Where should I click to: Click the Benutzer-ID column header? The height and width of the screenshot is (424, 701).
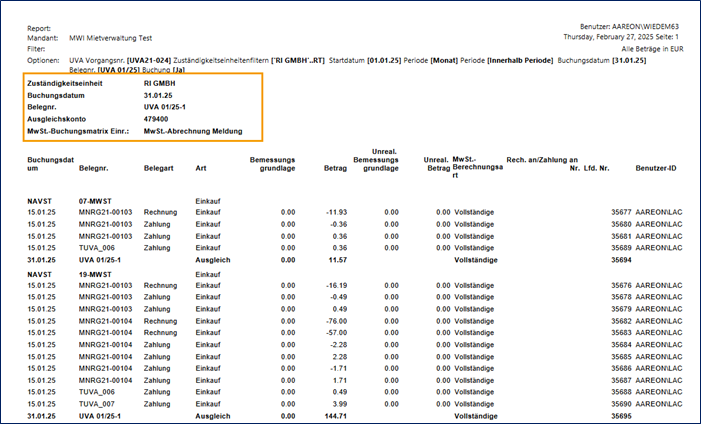pos(656,169)
